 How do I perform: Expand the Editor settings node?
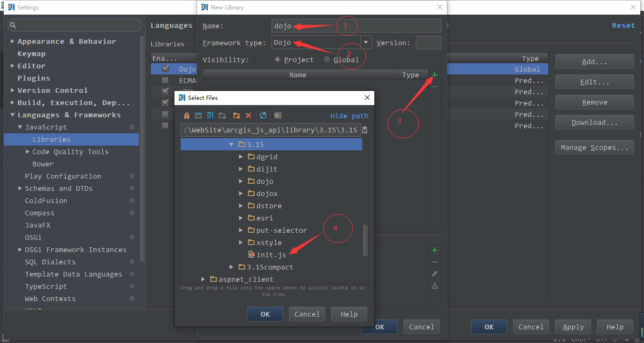[x=12, y=66]
